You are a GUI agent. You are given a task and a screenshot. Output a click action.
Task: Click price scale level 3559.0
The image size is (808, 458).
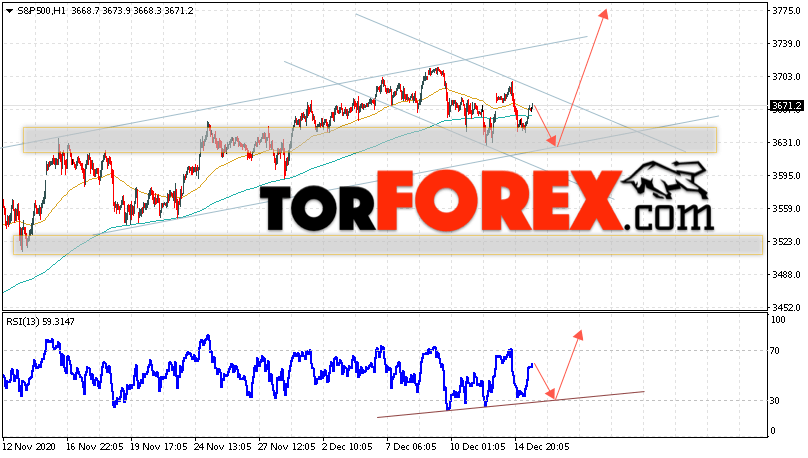[786, 209]
